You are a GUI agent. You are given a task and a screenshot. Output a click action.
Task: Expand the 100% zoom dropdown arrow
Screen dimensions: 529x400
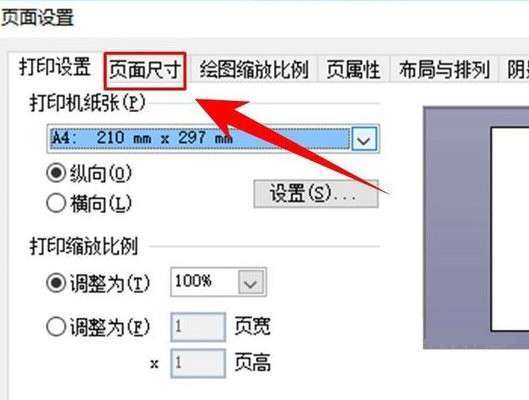251,282
